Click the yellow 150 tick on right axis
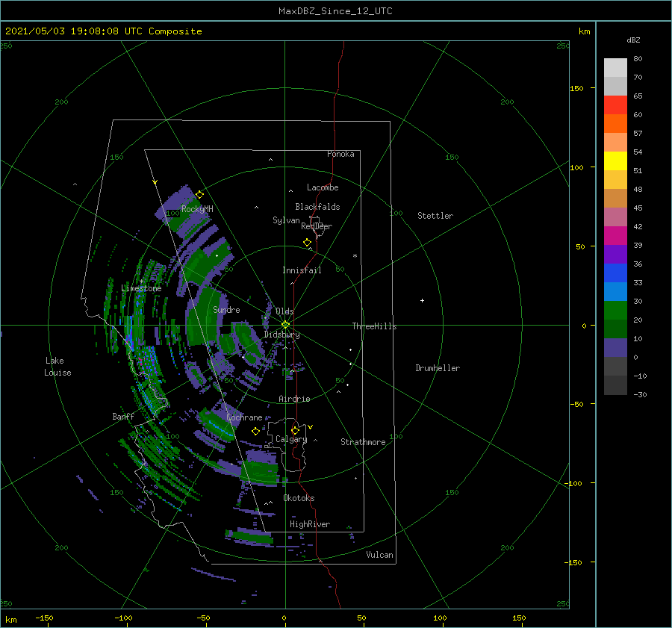The image size is (672, 628). 576,88
